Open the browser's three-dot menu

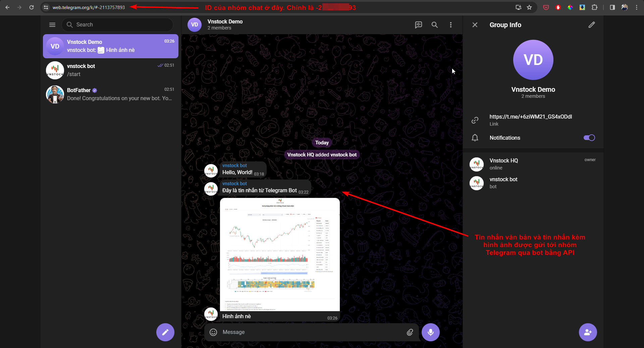point(637,7)
